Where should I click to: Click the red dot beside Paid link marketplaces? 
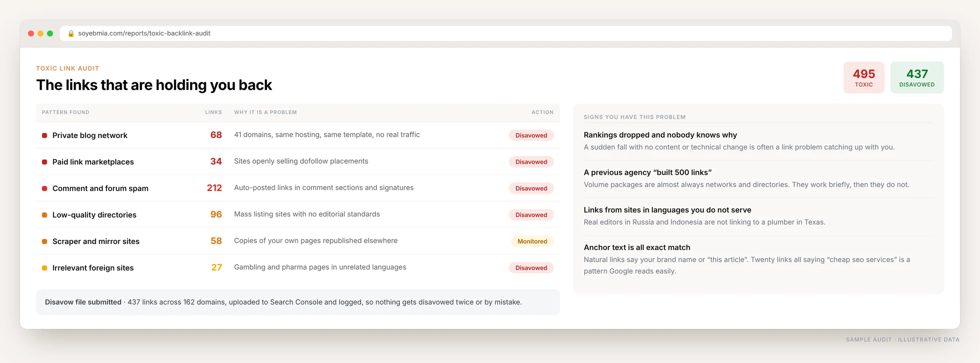click(44, 162)
